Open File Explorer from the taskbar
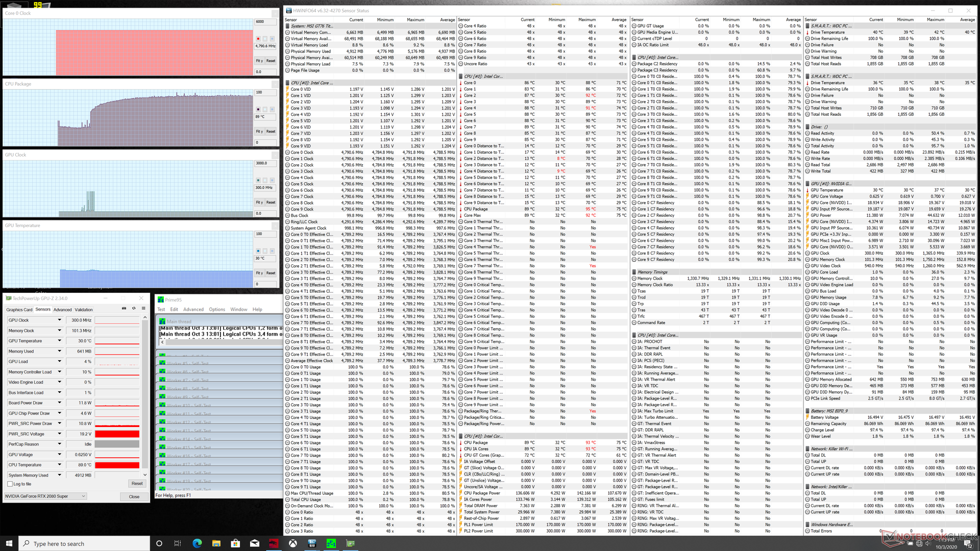The height and width of the screenshot is (551, 980). pos(216,543)
